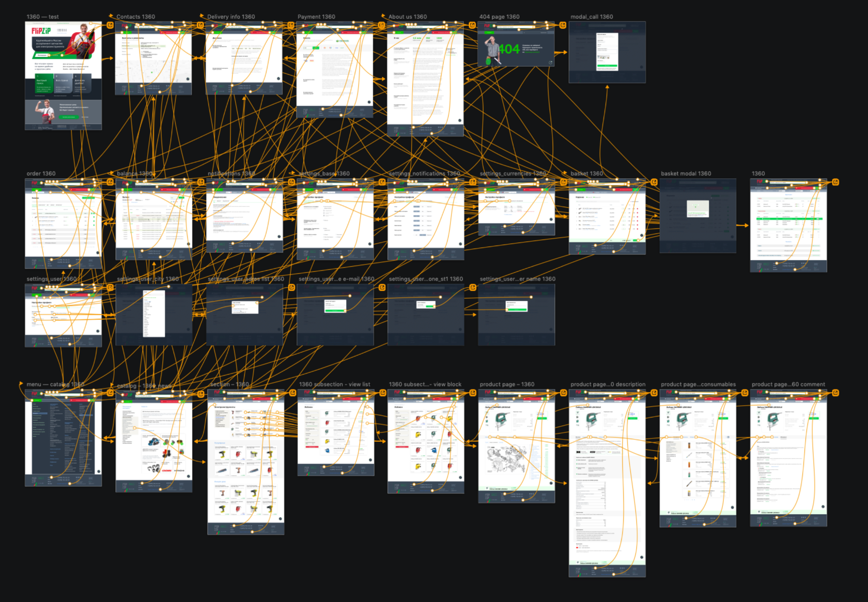Click orange icon beside menu — catalog frame
Image resolution: width=868 pixels, height=602 pixels.
[x=110, y=393]
